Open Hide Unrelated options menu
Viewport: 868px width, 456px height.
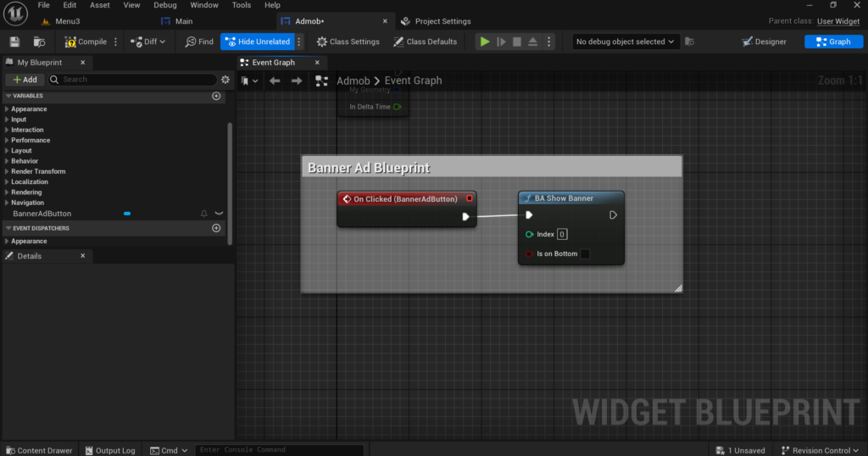click(x=299, y=42)
